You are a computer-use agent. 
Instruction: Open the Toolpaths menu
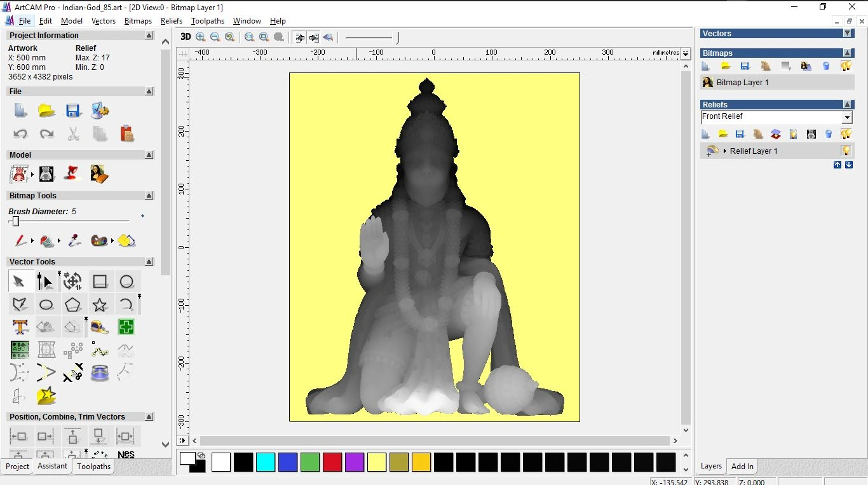(x=207, y=21)
